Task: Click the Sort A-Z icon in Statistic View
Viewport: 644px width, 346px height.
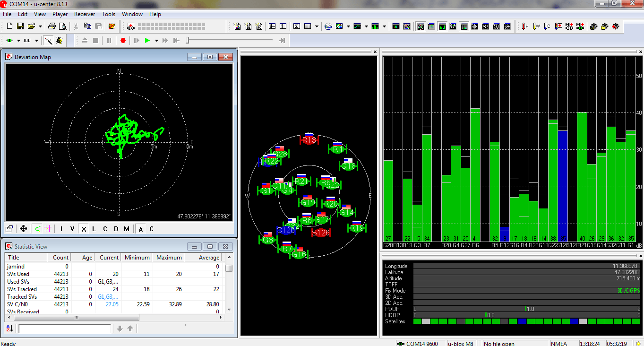Action: (9, 329)
